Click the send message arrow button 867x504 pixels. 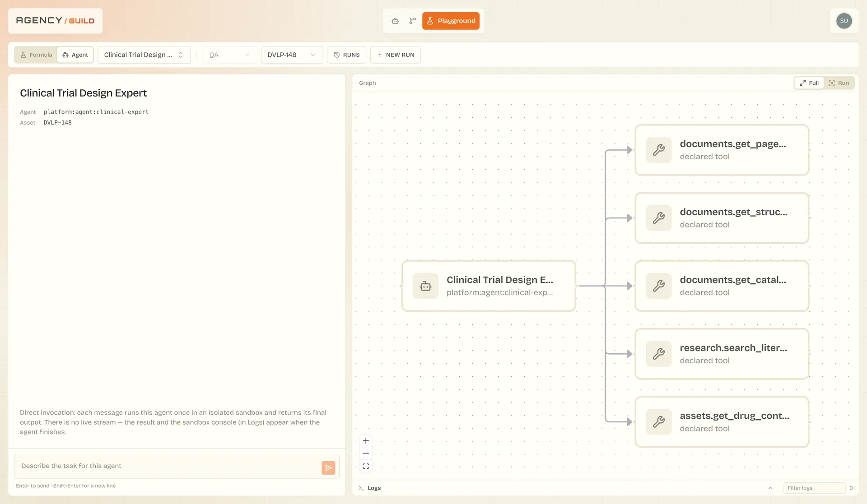328,468
